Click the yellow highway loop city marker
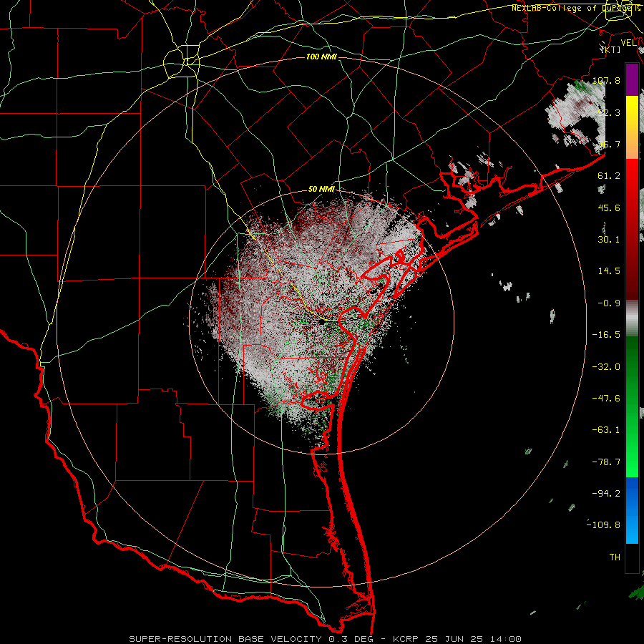Image resolution: width=644 pixels, height=644 pixels. 181,63
